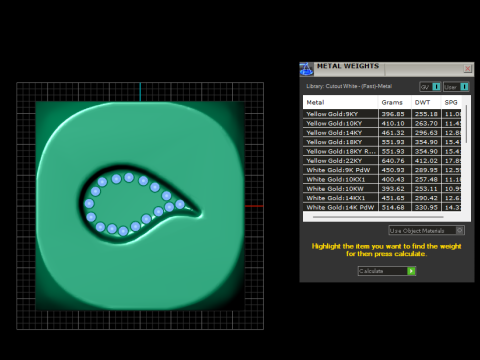480x360 pixels.
Task: Click the 253.11 DWT cell
Action: 426,189
